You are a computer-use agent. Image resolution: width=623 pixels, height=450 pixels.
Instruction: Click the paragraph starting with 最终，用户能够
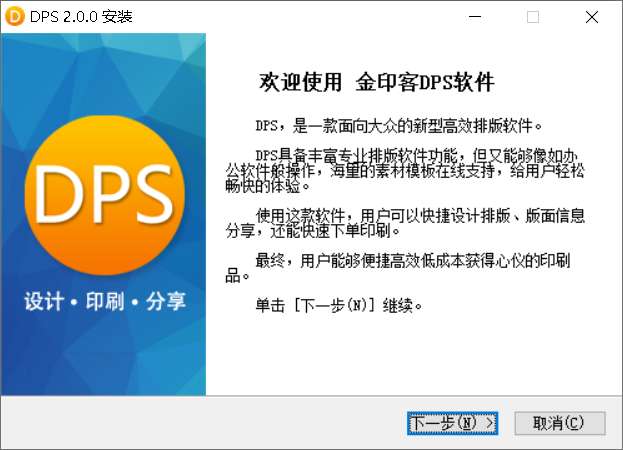(x=398, y=268)
